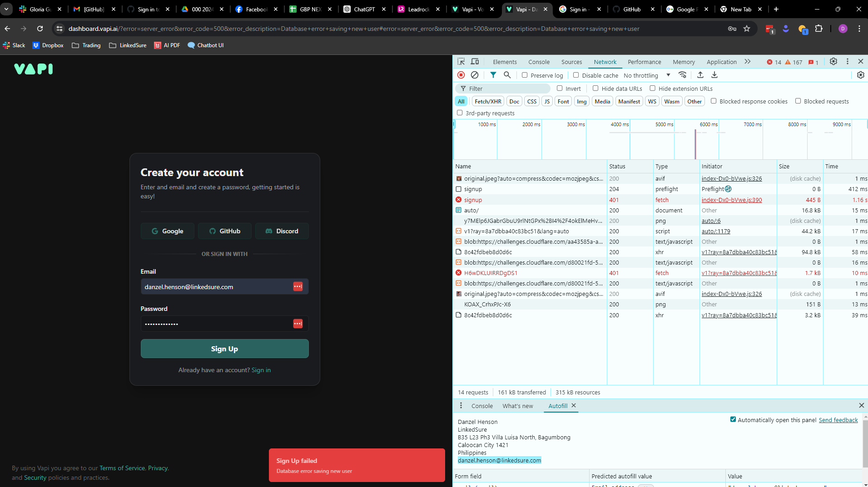Sign up with Google button

pyautogui.click(x=168, y=231)
